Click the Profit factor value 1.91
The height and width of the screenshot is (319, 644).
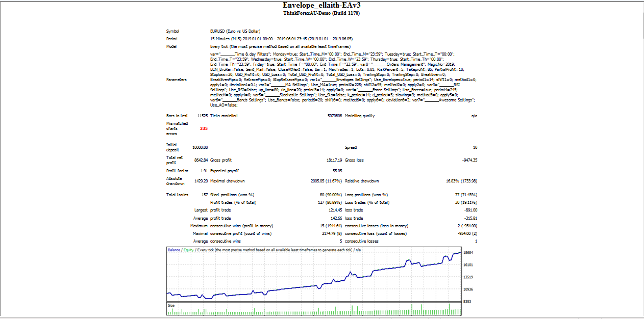pos(203,171)
